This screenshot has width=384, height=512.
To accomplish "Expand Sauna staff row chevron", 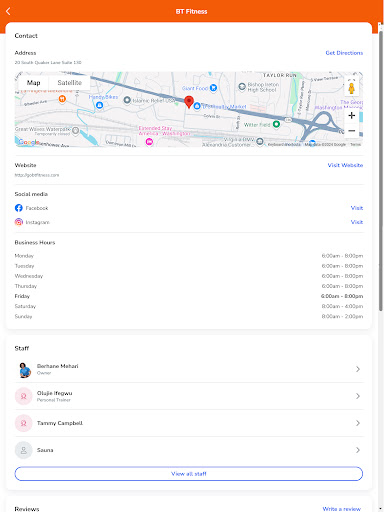I will point(358,450).
